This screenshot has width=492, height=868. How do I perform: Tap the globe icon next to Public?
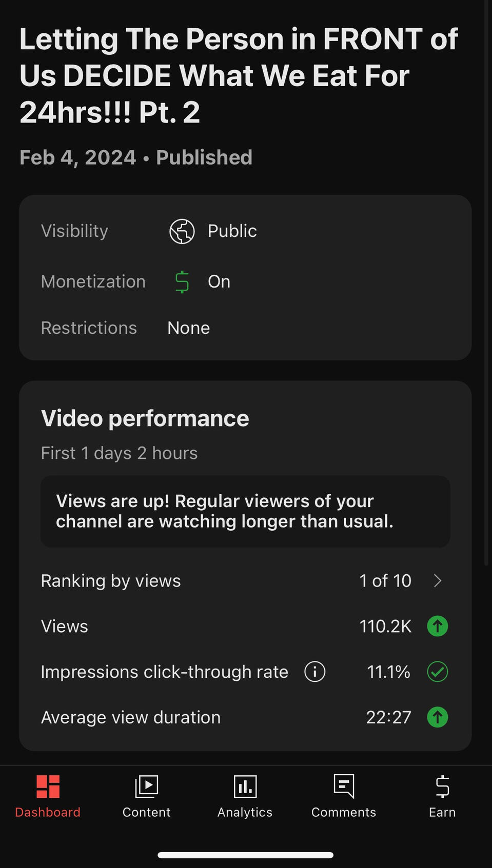click(182, 231)
